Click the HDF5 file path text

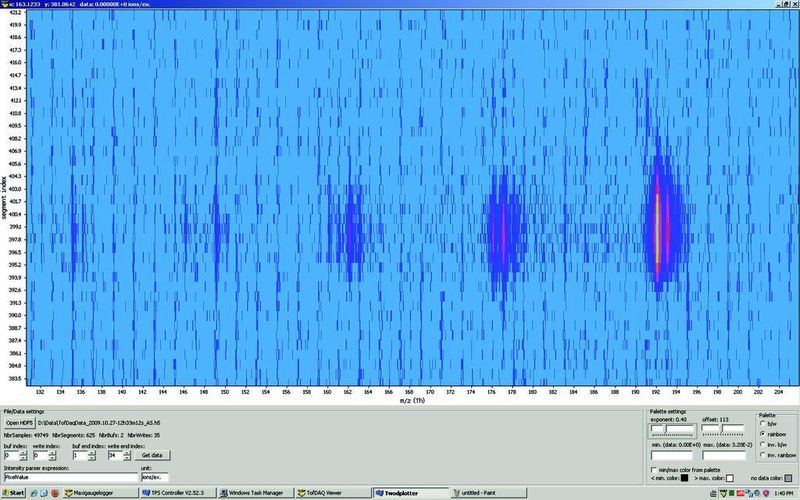pos(99,423)
